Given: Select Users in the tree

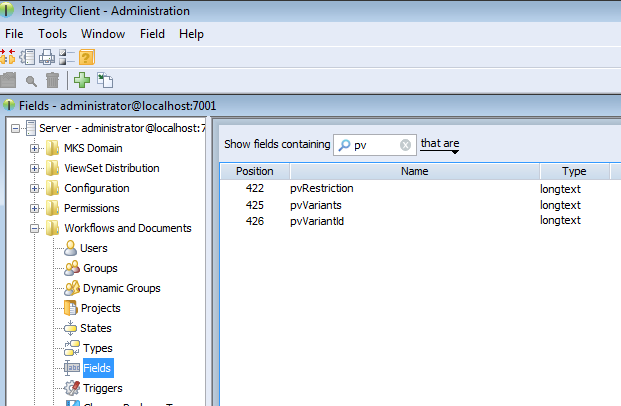Looking at the screenshot, I should [94, 248].
